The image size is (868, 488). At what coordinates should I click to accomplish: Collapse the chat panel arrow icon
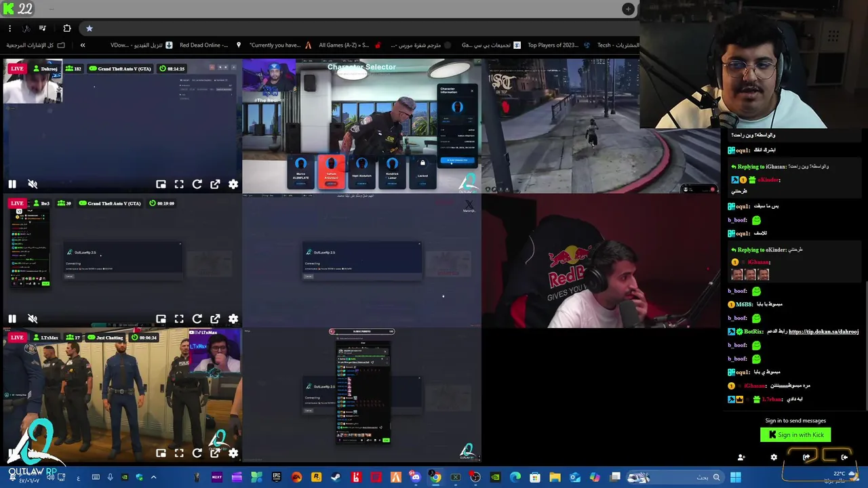[x=844, y=457]
